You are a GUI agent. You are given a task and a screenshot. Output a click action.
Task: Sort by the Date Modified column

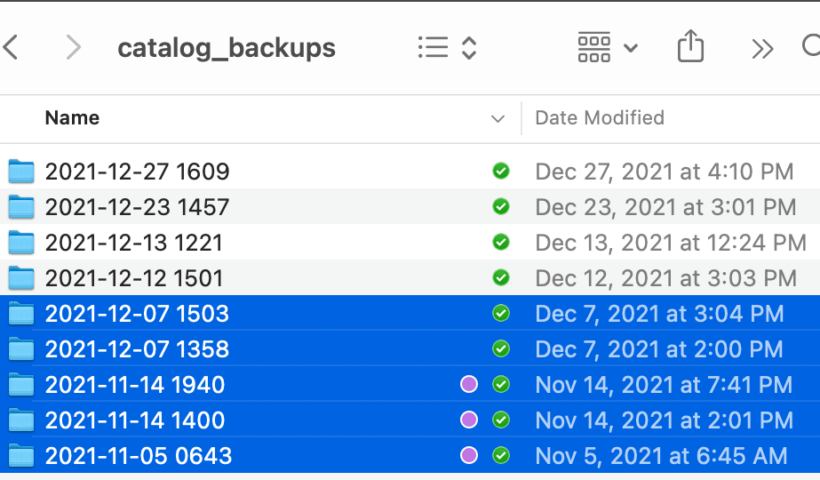pos(599,118)
